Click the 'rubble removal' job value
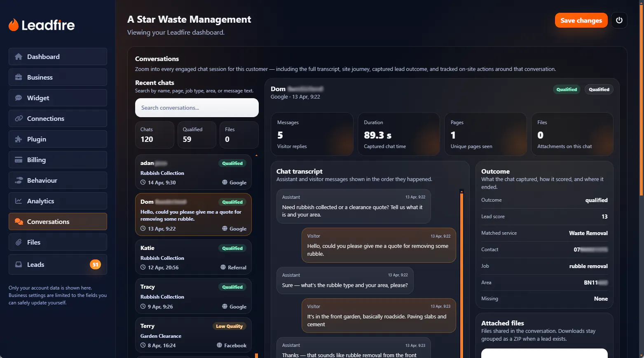The height and width of the screenshot is (358, 644). 588,266
